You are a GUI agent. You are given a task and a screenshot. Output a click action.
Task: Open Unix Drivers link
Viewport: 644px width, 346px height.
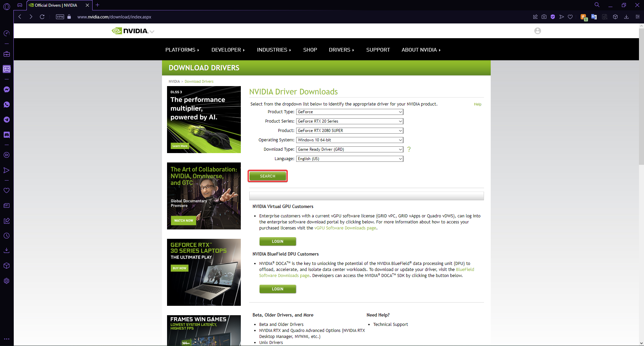271,343
